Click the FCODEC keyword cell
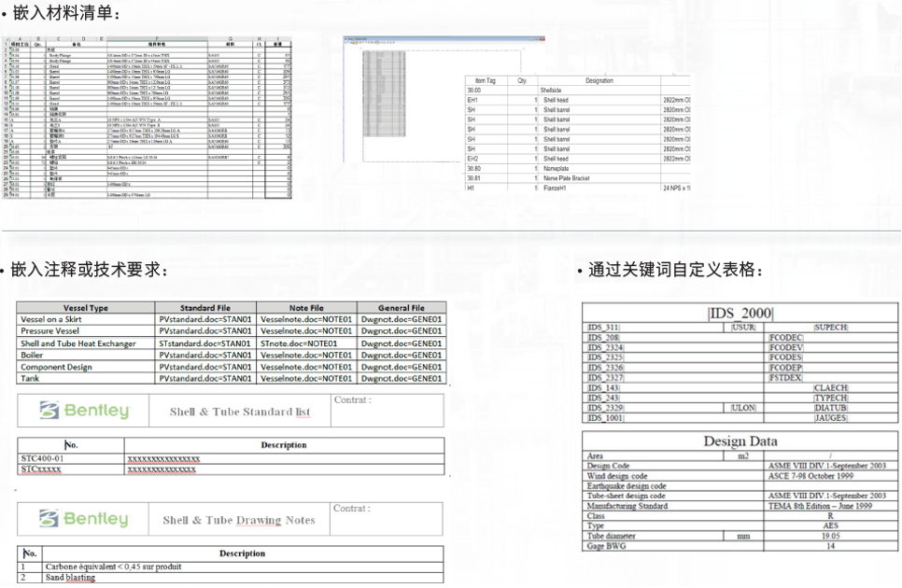Image resolution: width=902 pixels, height=588 pixels. [x=785, y=337]
